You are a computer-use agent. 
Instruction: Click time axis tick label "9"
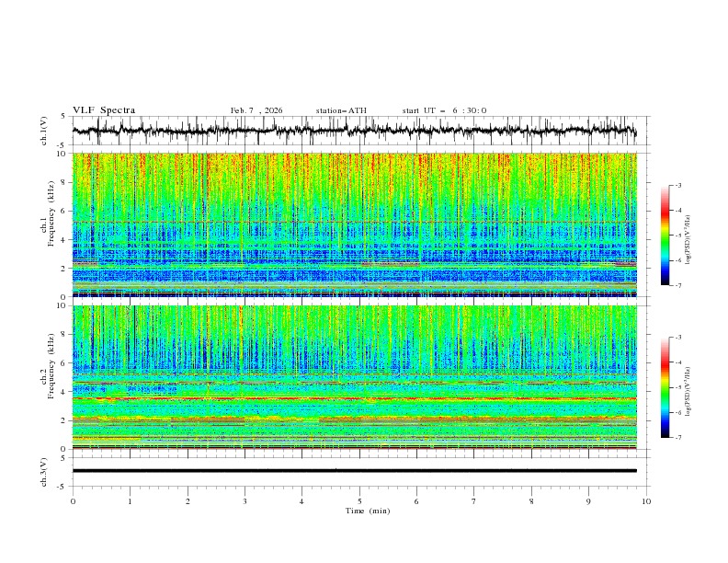point(588,501)
